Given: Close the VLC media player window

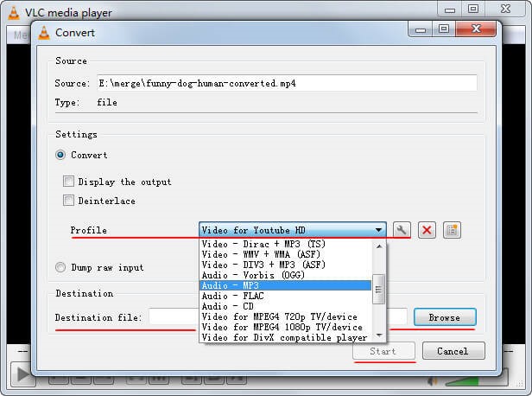Looking at the screenshot, I should [506, 10].
